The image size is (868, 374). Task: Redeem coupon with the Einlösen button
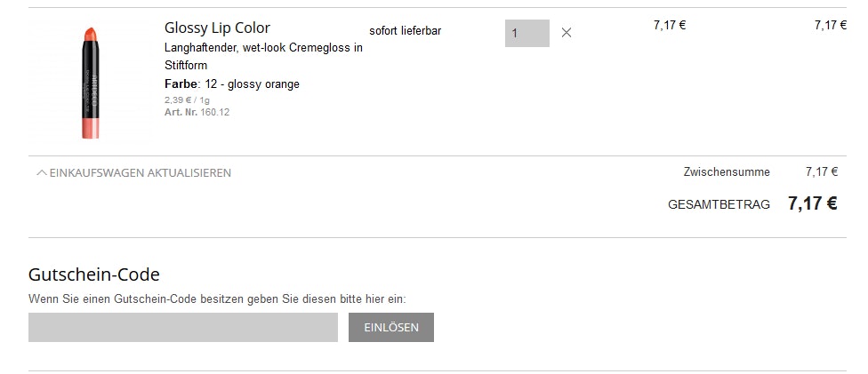(391, 328)
